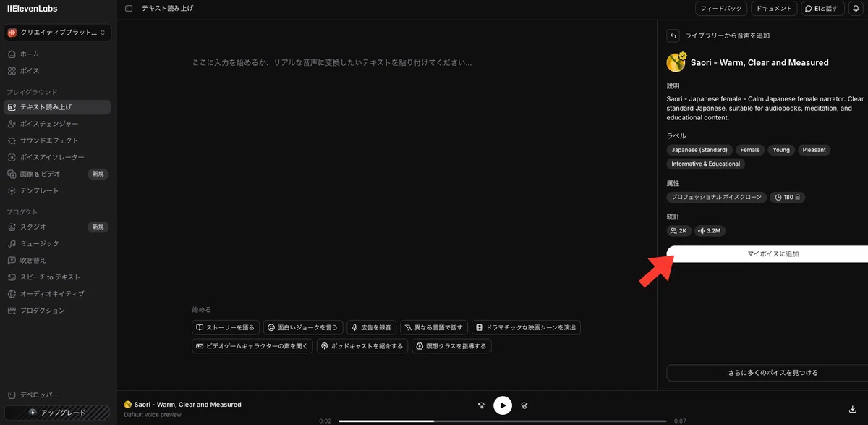The height and width of the screenshot is (425, 868).
Task: Click Saori voice avatar
Action: (676, 62)
